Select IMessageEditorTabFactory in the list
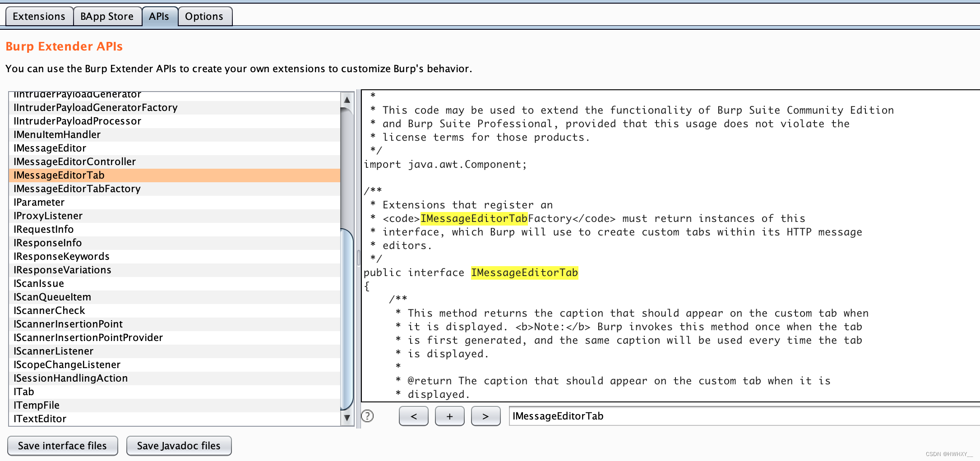This screenshot has width=980, height=461. [x=174, y=189]
